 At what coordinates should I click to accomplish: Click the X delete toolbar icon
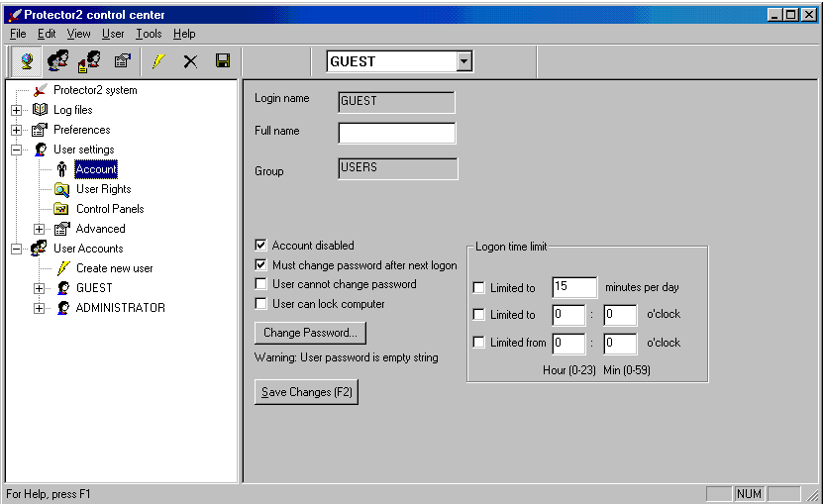click(190, 61)
